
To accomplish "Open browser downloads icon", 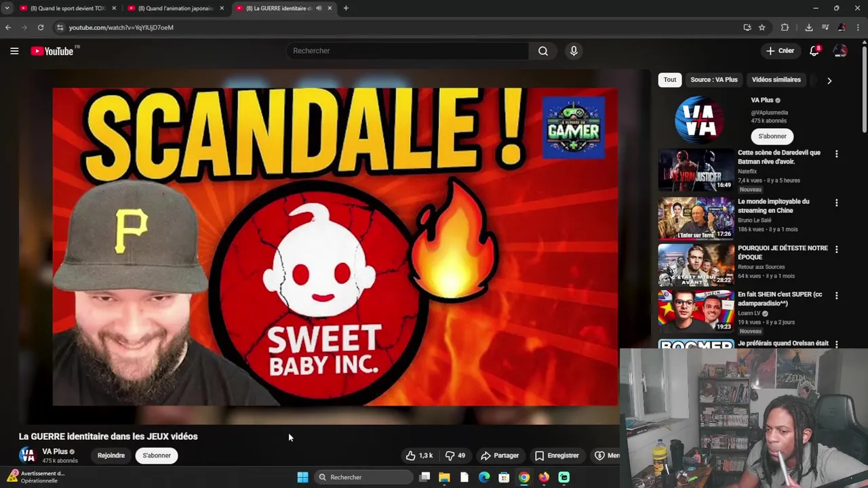I will click(x=808, y=27).
